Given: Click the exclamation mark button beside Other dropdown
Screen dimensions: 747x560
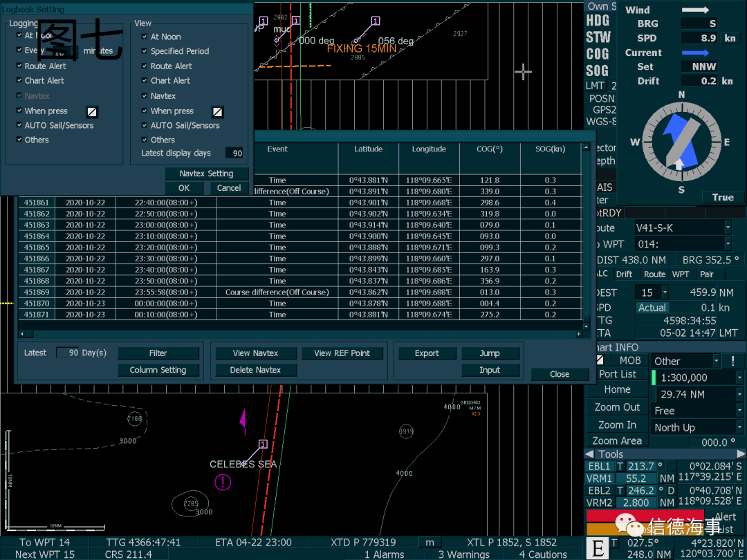Looking at the screenshot, I should click(x=732, y=361).
